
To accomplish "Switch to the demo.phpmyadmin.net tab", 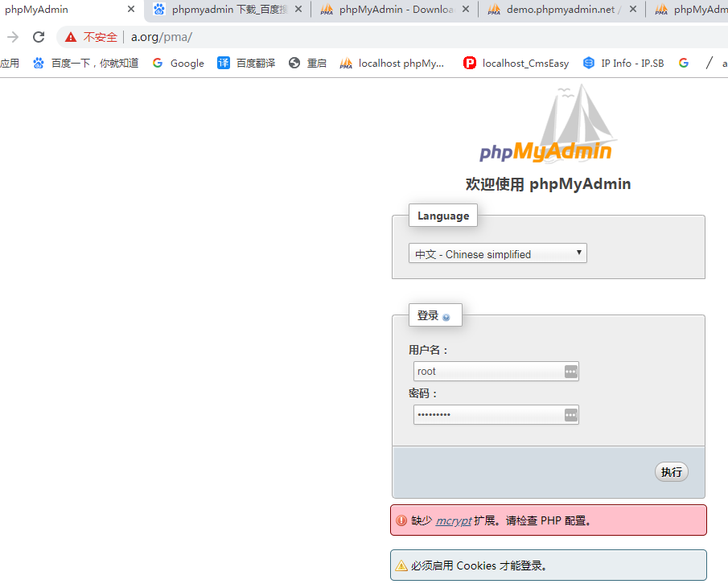I will pyautogui.click(x=561, y=10).
